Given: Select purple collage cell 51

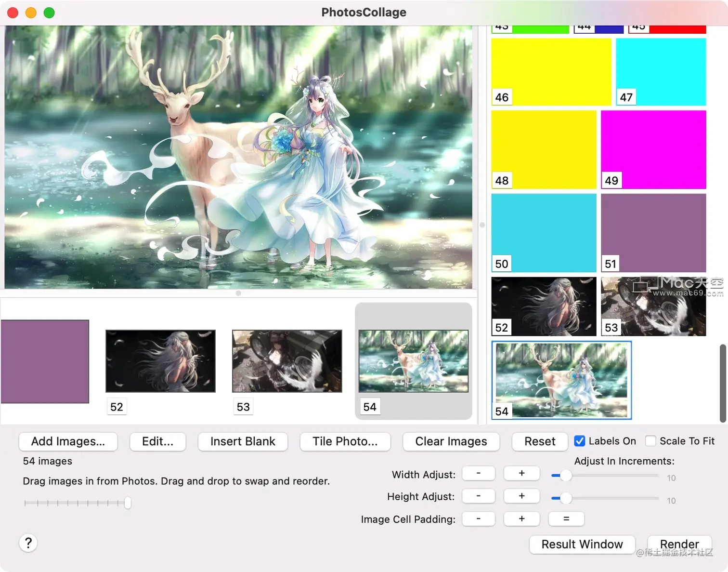Looking at the screenshot, I should [653, 233].
